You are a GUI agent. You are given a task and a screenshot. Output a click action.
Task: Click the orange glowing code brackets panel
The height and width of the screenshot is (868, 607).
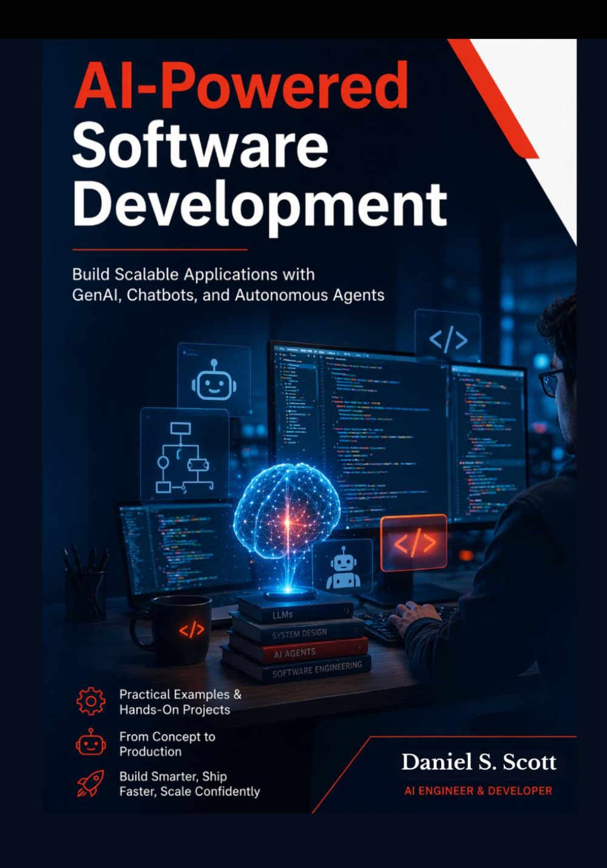click(x=415, y=543)
